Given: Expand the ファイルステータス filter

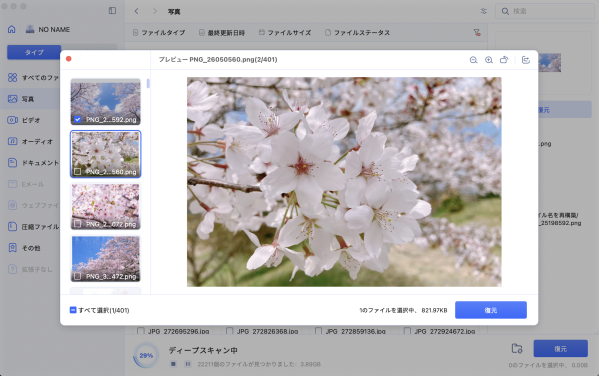Looking at the screenshot, I should (357, 33).
